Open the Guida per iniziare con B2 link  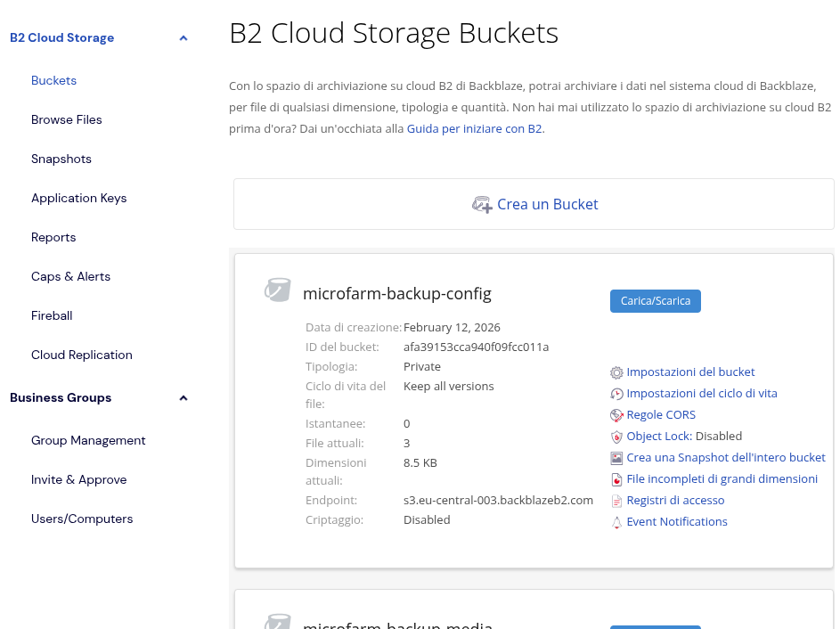tap(475, 128)
